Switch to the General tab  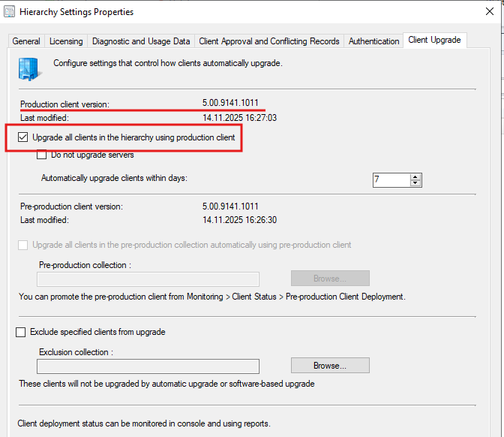26,41
